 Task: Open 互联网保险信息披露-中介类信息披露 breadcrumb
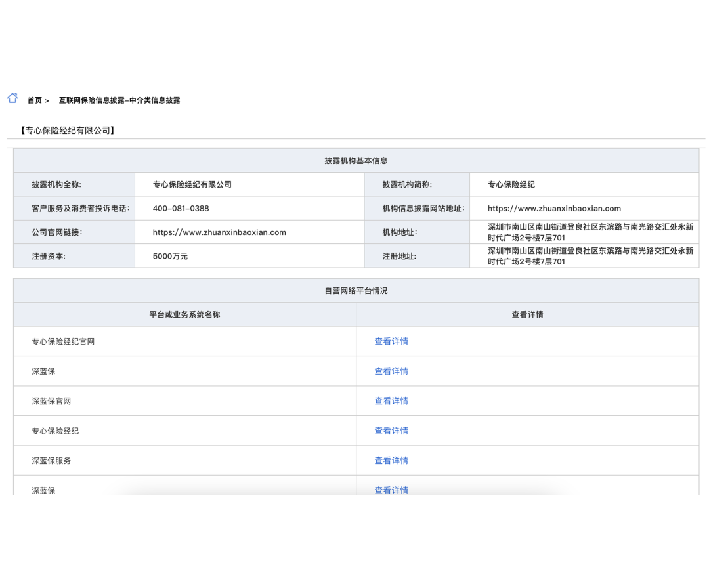(x=119, y=100)
